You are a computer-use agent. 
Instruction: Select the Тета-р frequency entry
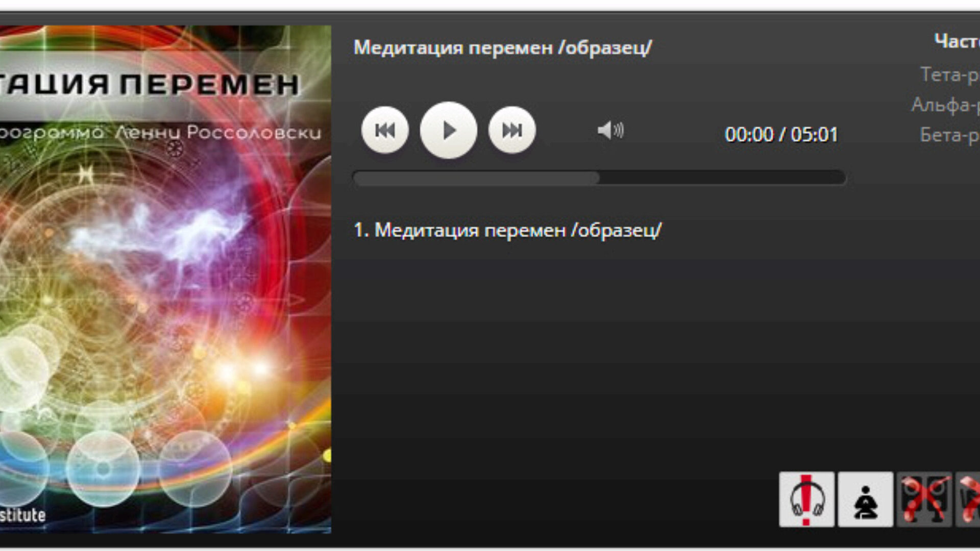950,74
